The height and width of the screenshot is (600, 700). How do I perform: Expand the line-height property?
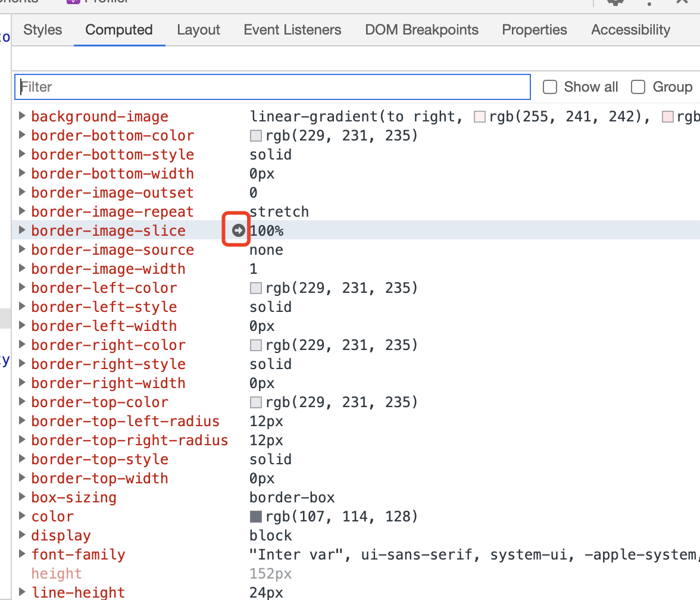pyautogui.click(x=21, y=592)
